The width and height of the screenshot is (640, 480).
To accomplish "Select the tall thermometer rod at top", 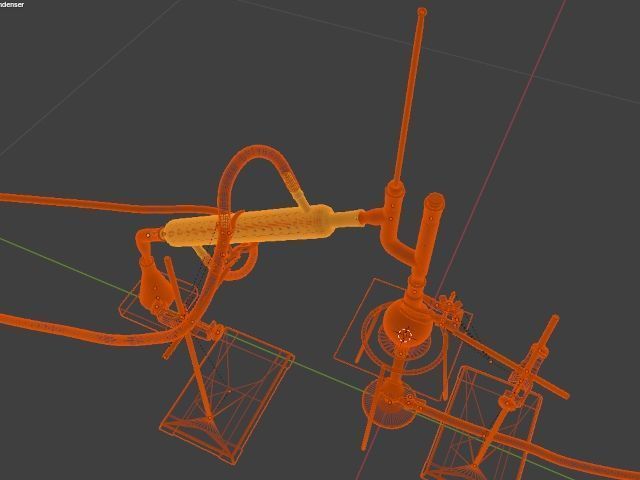I will pos(409,96).
